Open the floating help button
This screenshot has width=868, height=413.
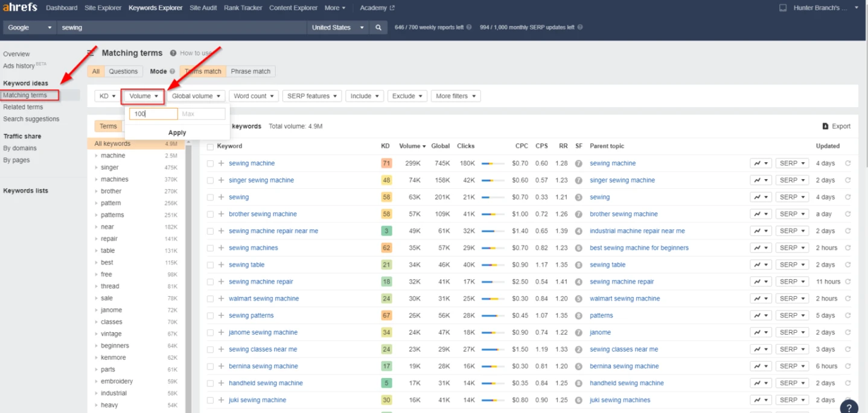pyautogui.click(x=848, y=407)
